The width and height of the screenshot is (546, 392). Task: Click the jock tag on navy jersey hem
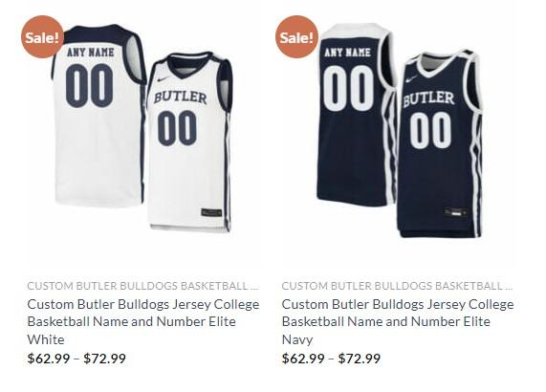pyautogui.click(x=456, y=212)
